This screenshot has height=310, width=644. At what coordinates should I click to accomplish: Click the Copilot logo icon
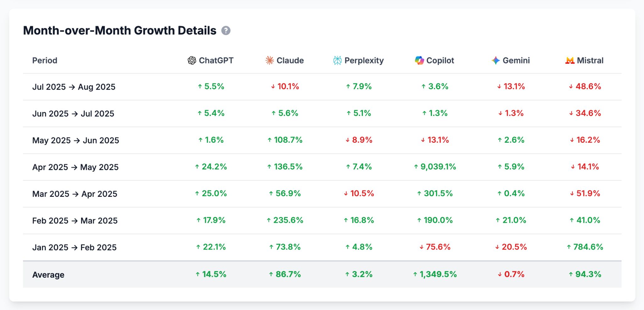click(420, 60)
